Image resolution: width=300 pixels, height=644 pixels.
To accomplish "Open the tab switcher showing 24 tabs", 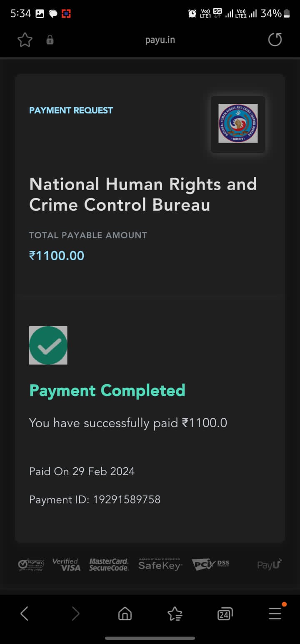I will tap(225, 614).
